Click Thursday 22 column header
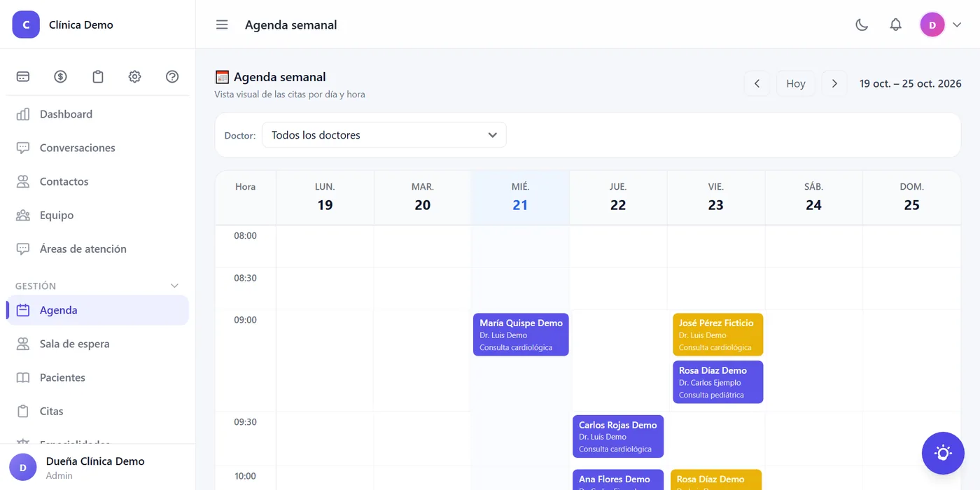Viewport: 980px width, 490px height. click(618, 197)
